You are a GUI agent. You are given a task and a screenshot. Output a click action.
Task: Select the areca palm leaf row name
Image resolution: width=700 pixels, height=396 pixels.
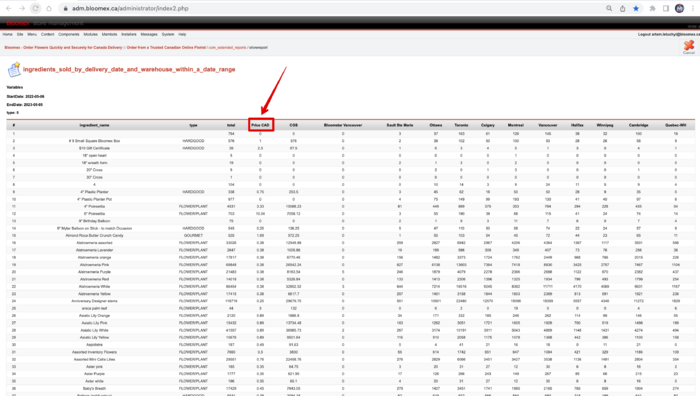pos(94,308)
